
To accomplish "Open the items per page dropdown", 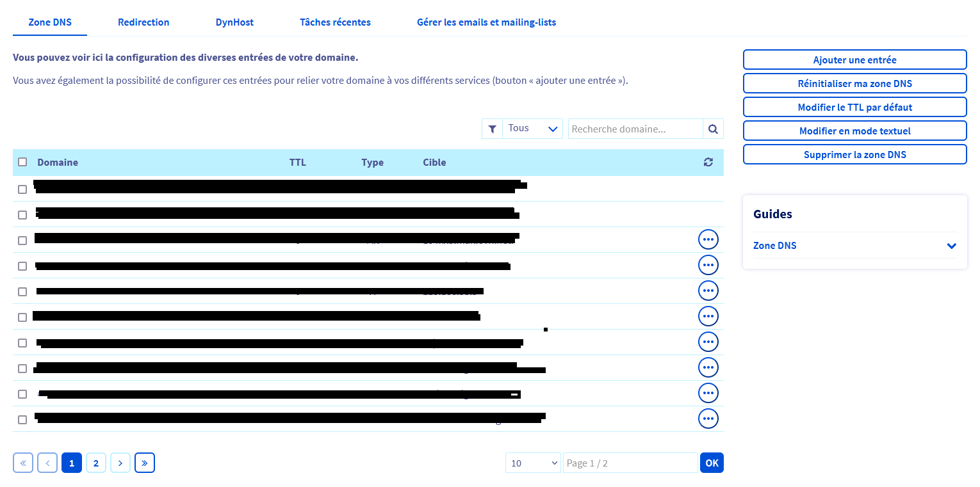I will (532, 463).
